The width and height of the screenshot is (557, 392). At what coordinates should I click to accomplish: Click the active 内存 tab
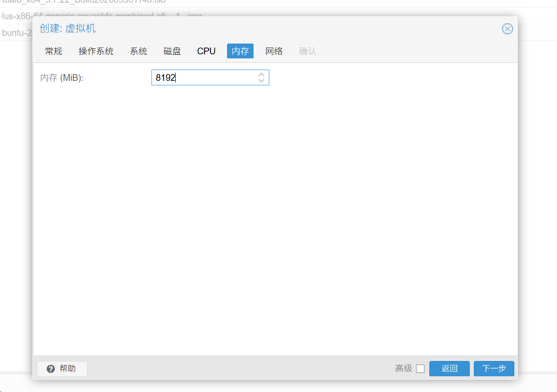click(x=240, y=51)
